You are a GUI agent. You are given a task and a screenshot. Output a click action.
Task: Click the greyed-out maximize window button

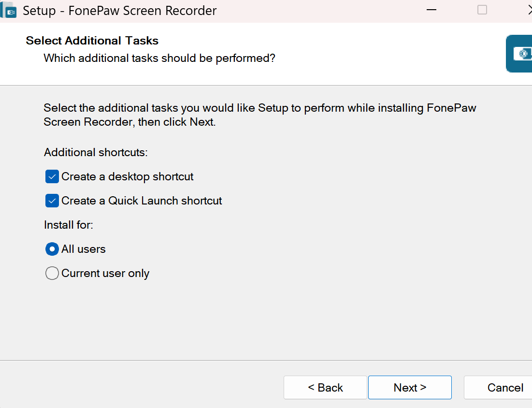(482, 10)
